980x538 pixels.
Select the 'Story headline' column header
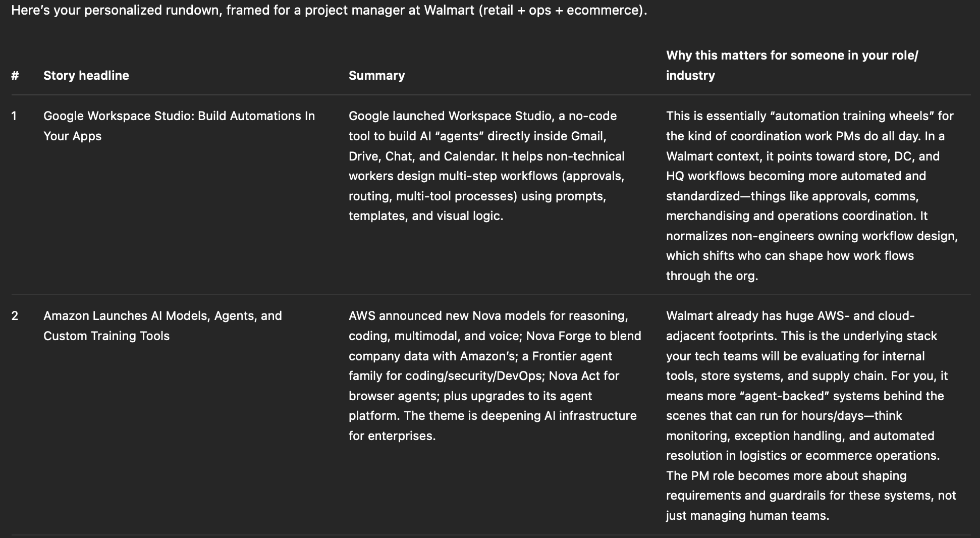point(86,76)
